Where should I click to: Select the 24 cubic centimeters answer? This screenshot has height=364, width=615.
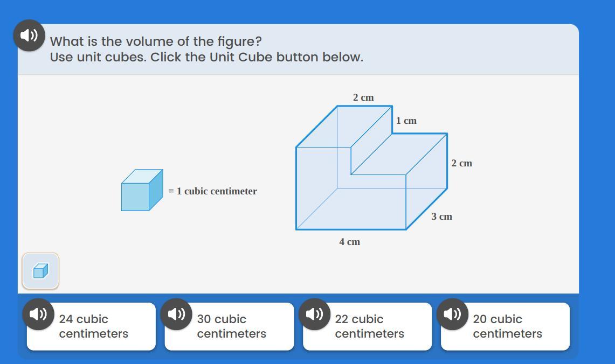tap(92, 326)
